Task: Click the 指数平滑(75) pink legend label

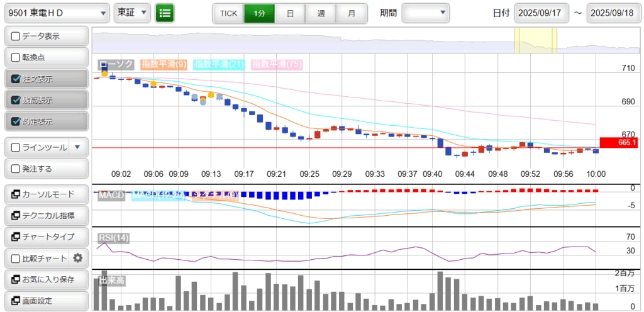Action: [x=277, y=64]
